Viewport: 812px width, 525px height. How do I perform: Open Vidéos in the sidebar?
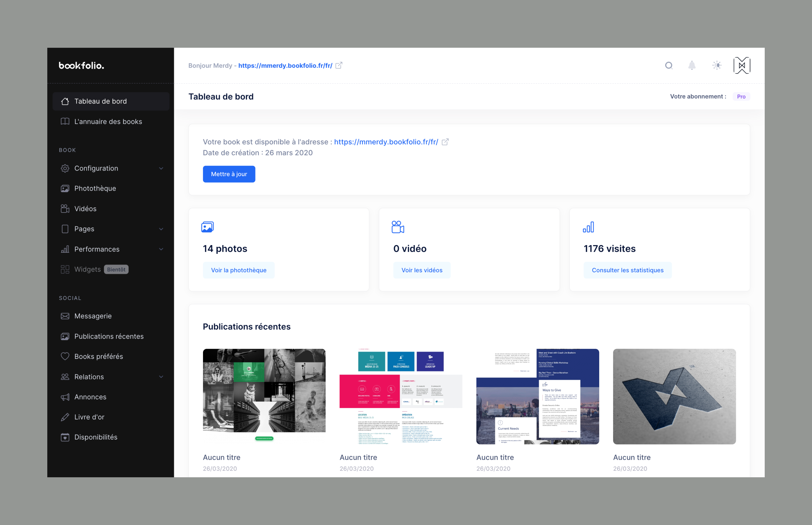111,209
